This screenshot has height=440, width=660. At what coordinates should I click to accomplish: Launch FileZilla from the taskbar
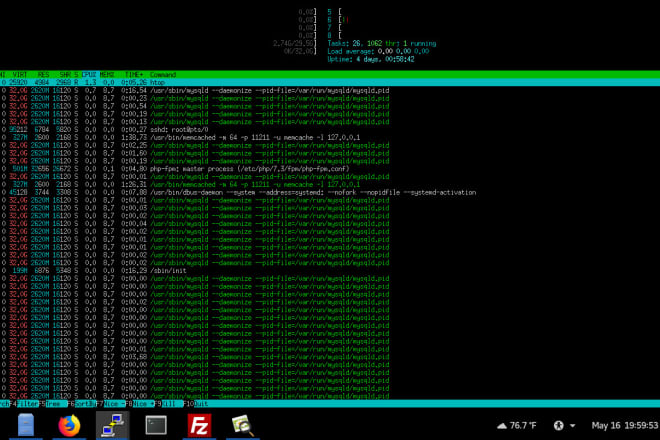199,425
